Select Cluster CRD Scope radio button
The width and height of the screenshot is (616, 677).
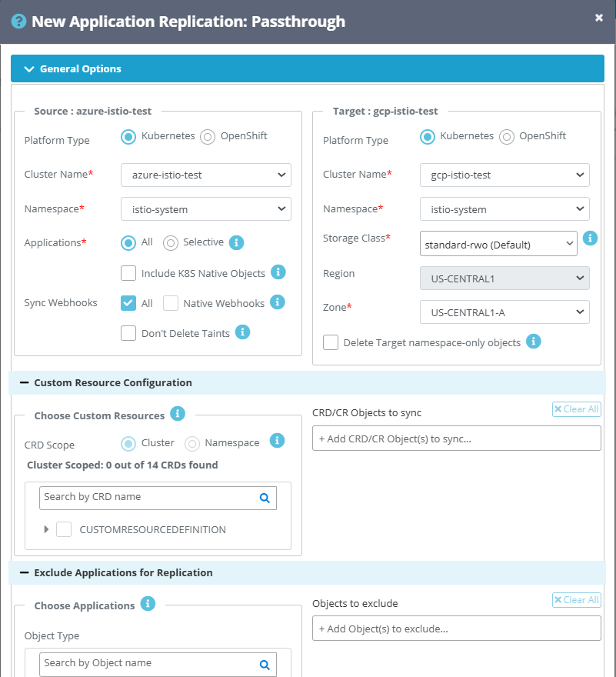click(128, 443)
